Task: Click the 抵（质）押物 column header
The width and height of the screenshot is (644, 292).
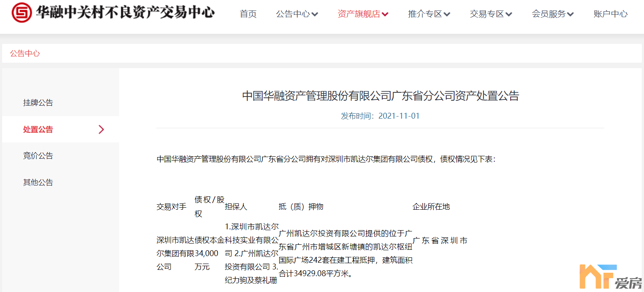Action: (301, 206)
